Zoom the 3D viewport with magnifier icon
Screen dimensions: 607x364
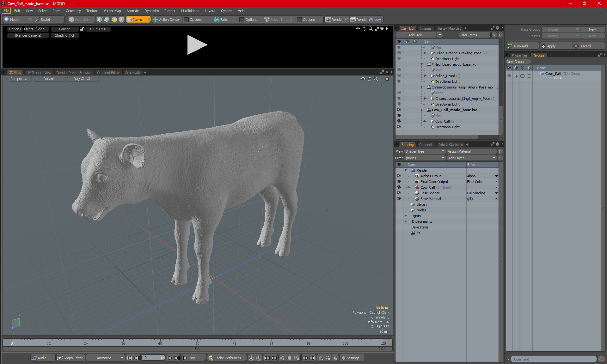point(376,79)
